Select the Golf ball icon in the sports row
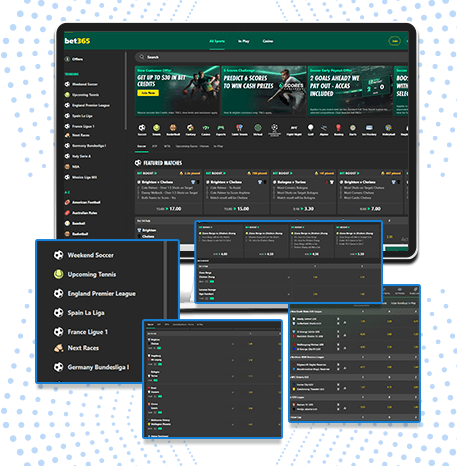 tap(310, 128)
